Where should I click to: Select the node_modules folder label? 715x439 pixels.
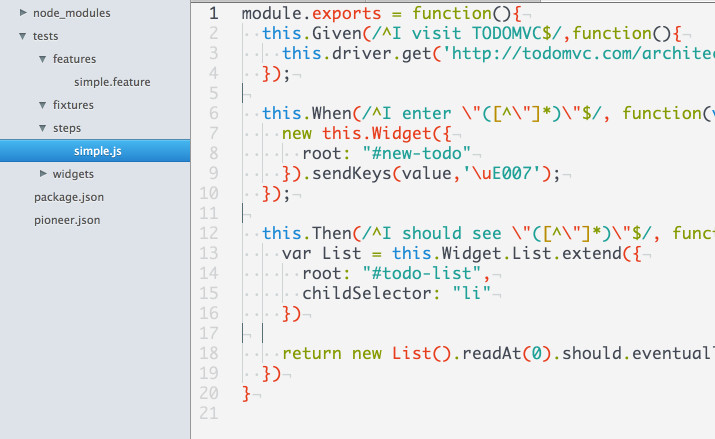[x=72, y=13]
